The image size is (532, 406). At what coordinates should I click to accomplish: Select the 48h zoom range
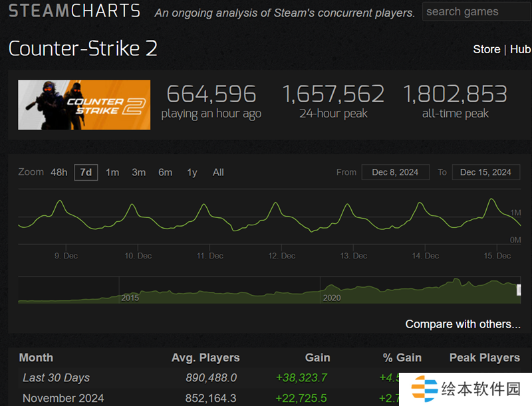(59, 172)
